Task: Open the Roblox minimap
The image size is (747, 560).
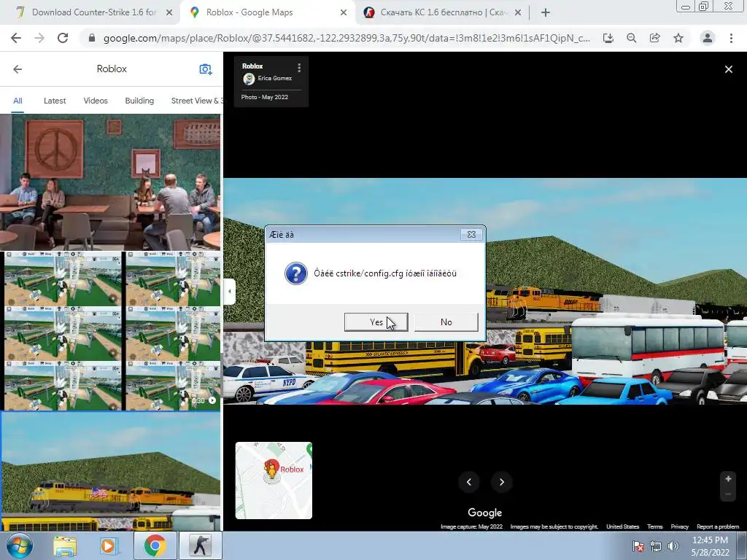Action: (274, 481)
